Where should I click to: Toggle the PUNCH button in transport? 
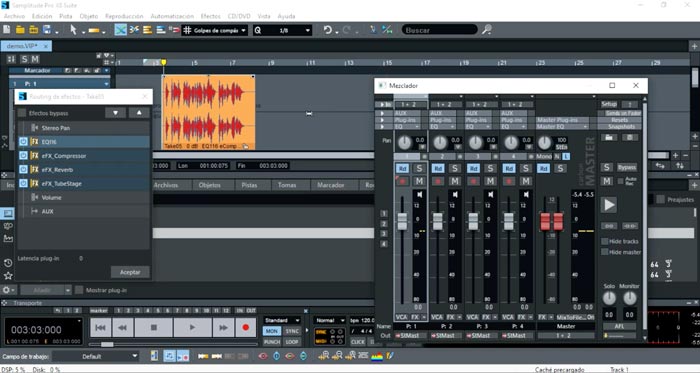point(271,342)
